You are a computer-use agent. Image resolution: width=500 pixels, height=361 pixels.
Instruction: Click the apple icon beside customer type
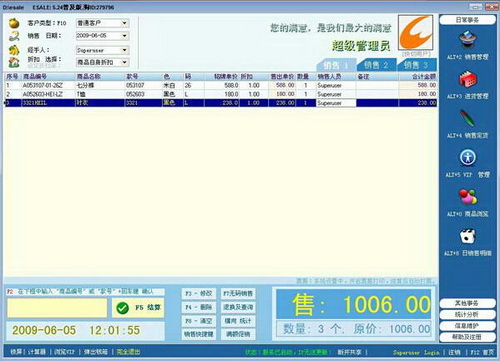click(x=14, y=23)
